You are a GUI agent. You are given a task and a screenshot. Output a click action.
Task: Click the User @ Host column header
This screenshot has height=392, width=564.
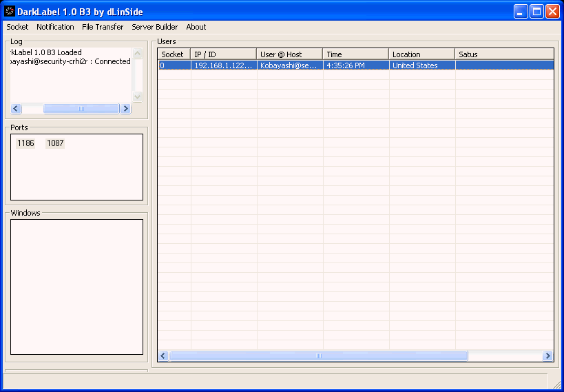(289, 54)
